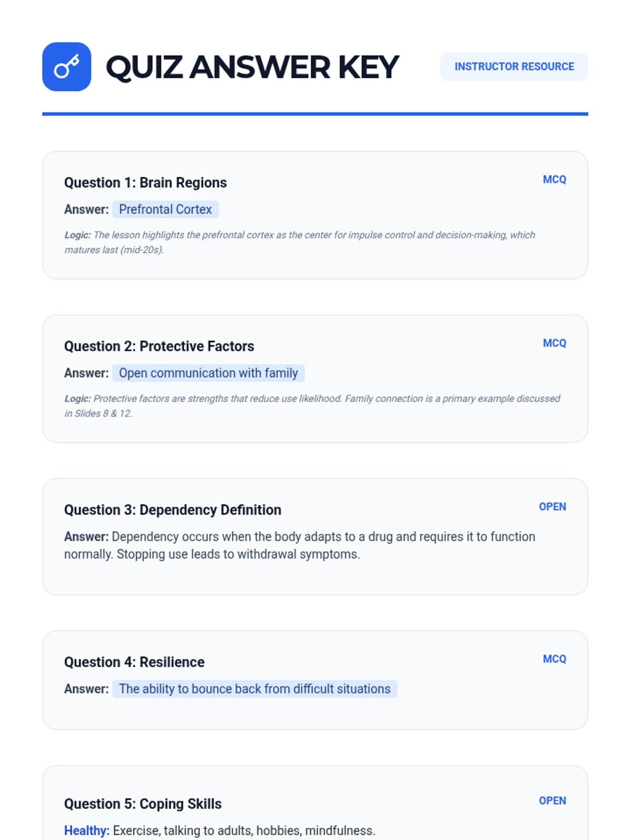The height and width of the screenshot is (840, 630).
Task: Click the blue Healthy label
Action: click(87, 831)
